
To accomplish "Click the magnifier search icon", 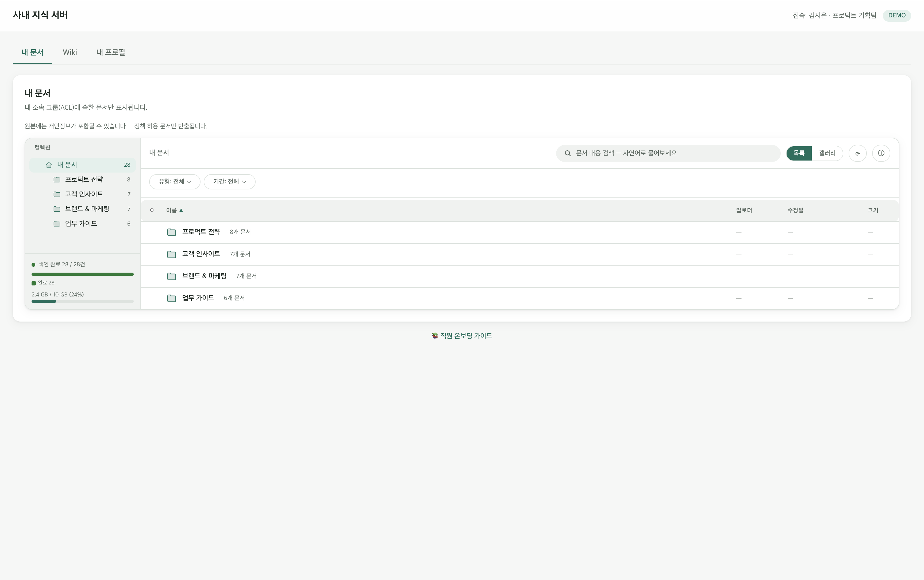I will click(x=568, y=154).
